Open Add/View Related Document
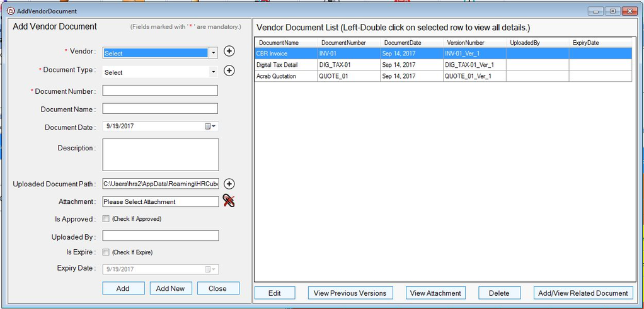The height and width of the screenshot is (309, 644). pyautogui.click(x=584, y=293)
